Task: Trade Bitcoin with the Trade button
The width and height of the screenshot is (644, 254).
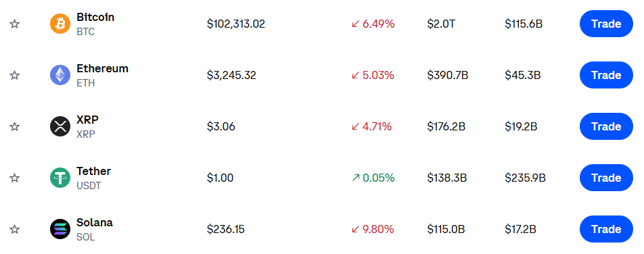Action: (x=606, y=24)
